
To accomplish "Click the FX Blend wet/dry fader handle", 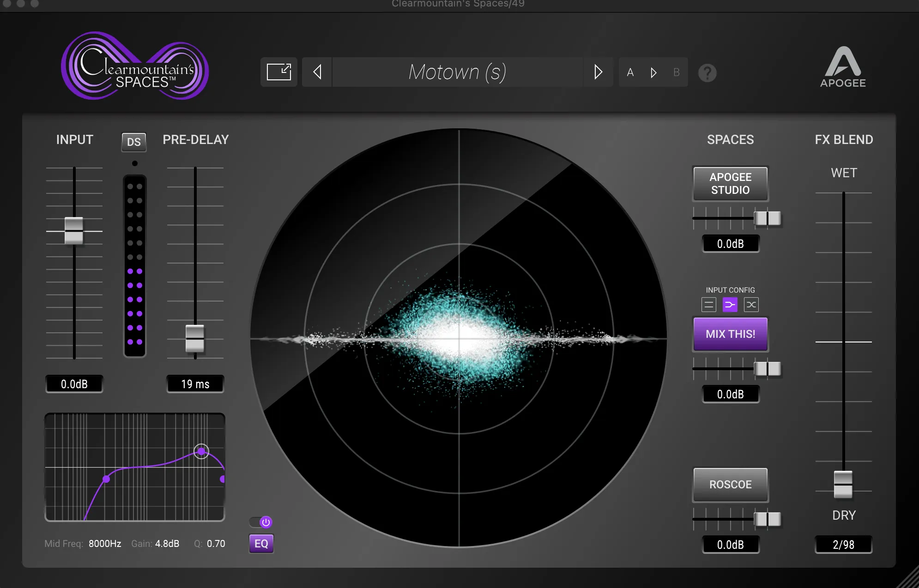I will 843,484.
